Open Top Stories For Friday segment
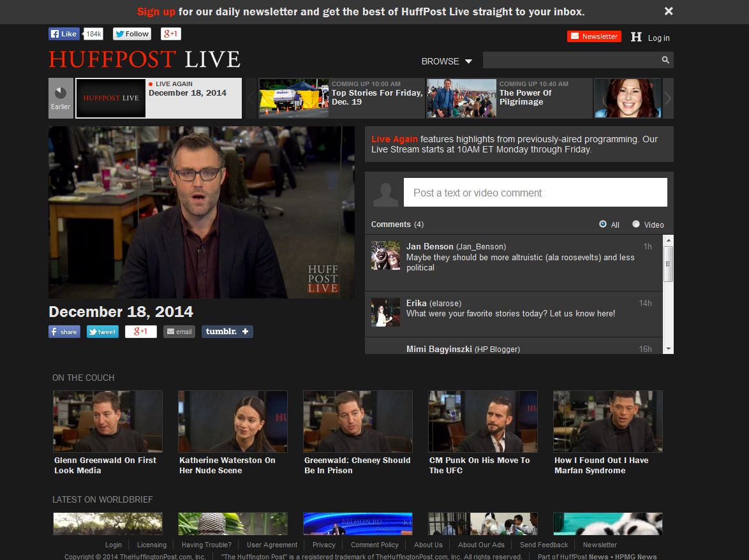Image resolution: width=749 pixels, height=560 pixels. [341, 98]
